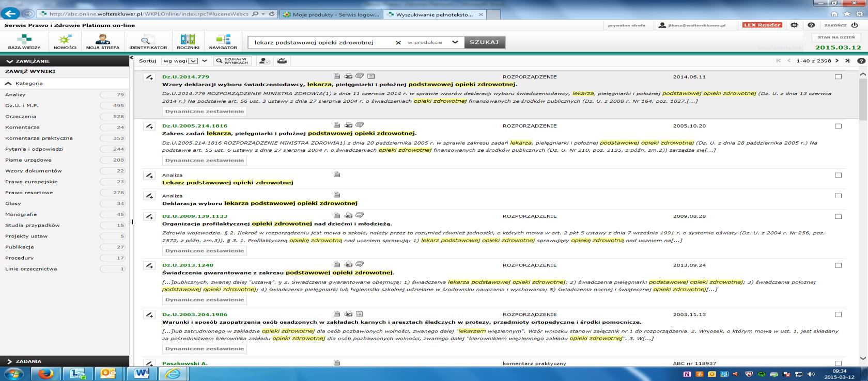Open results help icon beside pagination
The height and width of the screenshot is (381, 868).
pyautogui.click(x=861, y=60)
